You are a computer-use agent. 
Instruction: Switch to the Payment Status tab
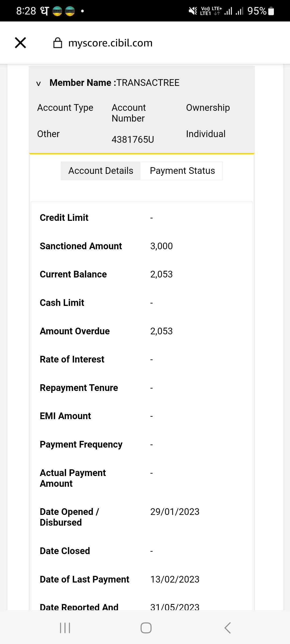182,171
